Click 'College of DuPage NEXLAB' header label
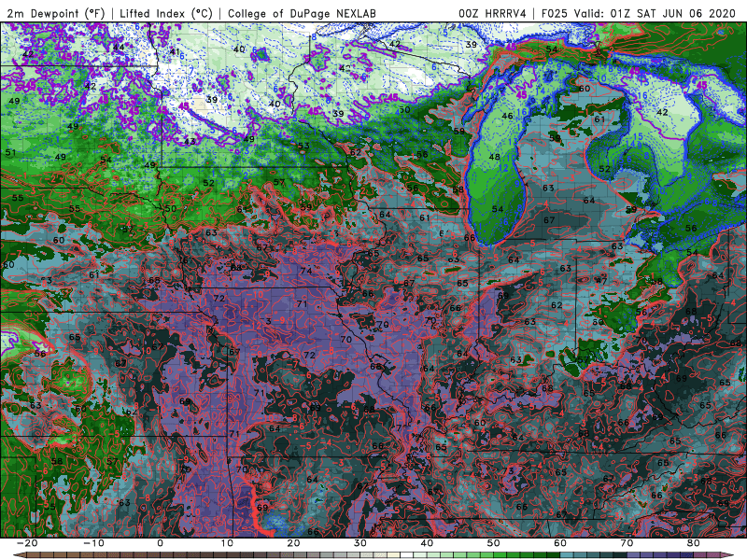 (x=302, y=13)
